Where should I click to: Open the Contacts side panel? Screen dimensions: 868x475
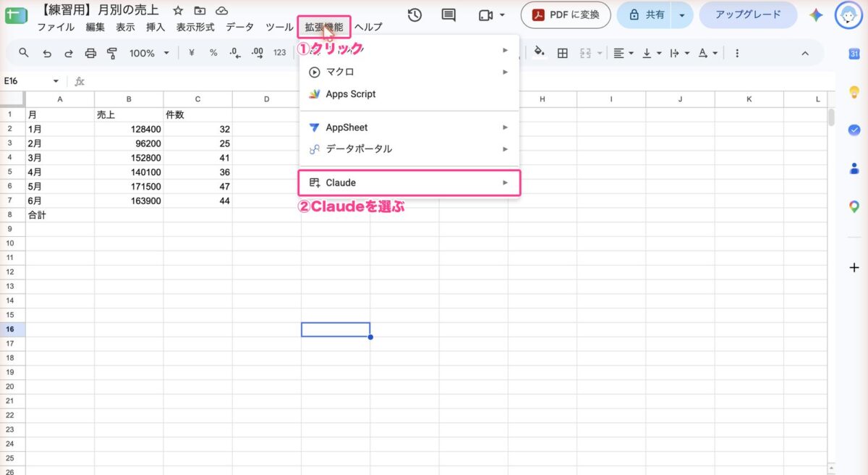854,169
